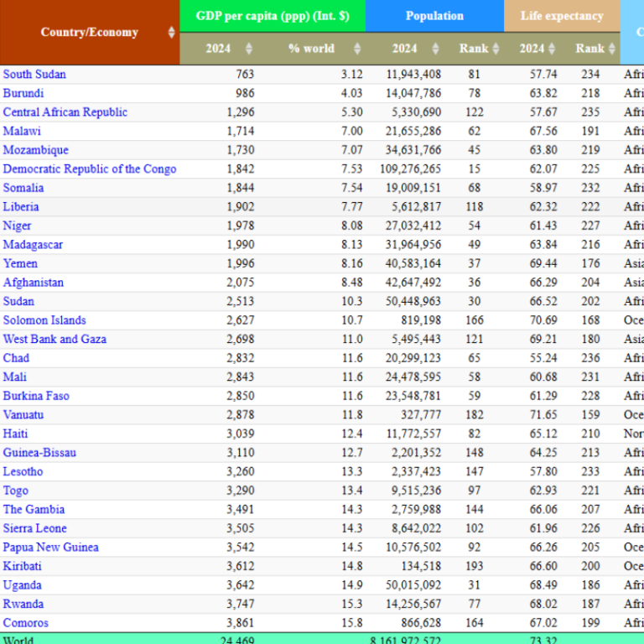Screen dimensions: 644x644
Task: Click the Guinea-Bissau link
Action: point(39,453)
